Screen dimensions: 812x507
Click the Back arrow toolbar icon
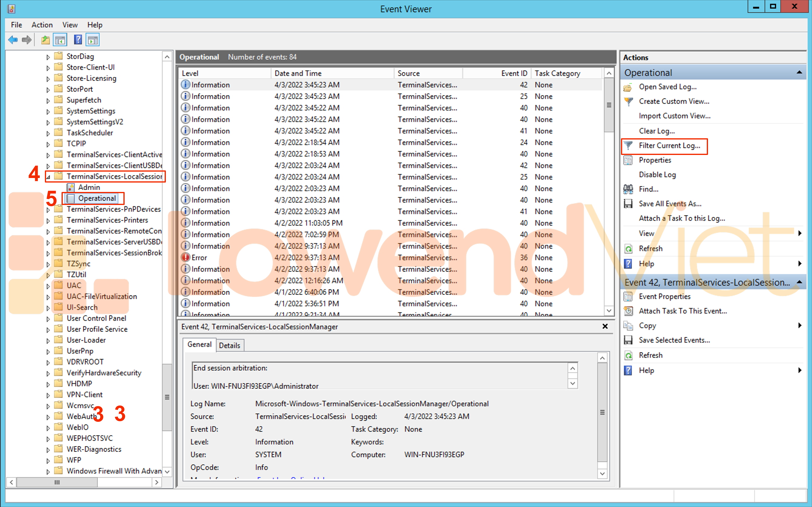tap(13, 40)
